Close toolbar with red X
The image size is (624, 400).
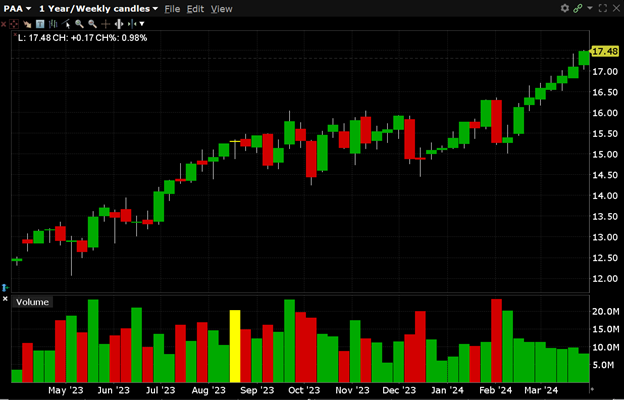(4, 24)
